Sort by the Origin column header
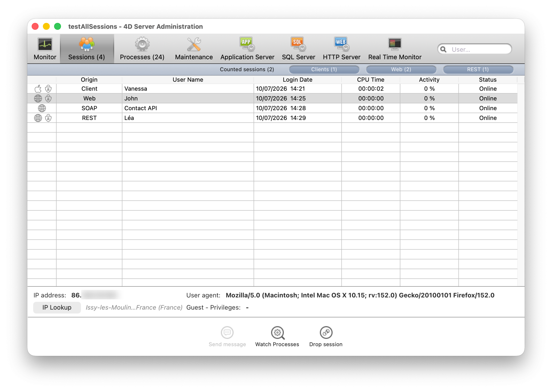 tap(89, 80)
